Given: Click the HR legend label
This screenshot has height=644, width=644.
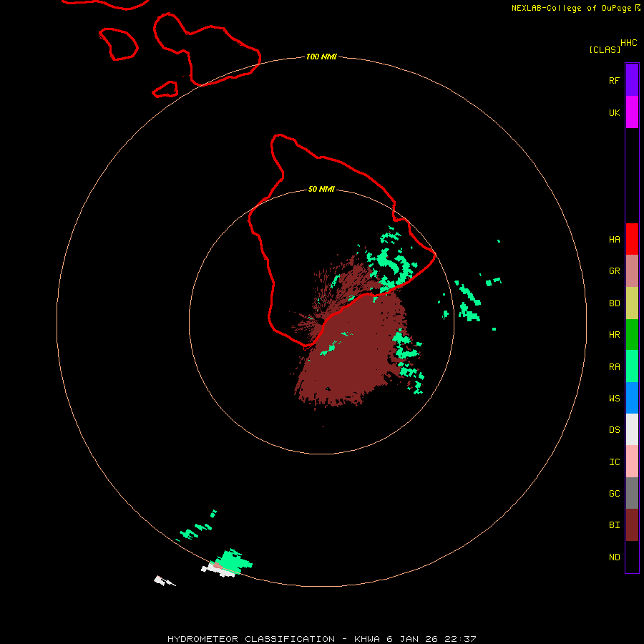Looking at the screenshot, I should pos(614,335).
